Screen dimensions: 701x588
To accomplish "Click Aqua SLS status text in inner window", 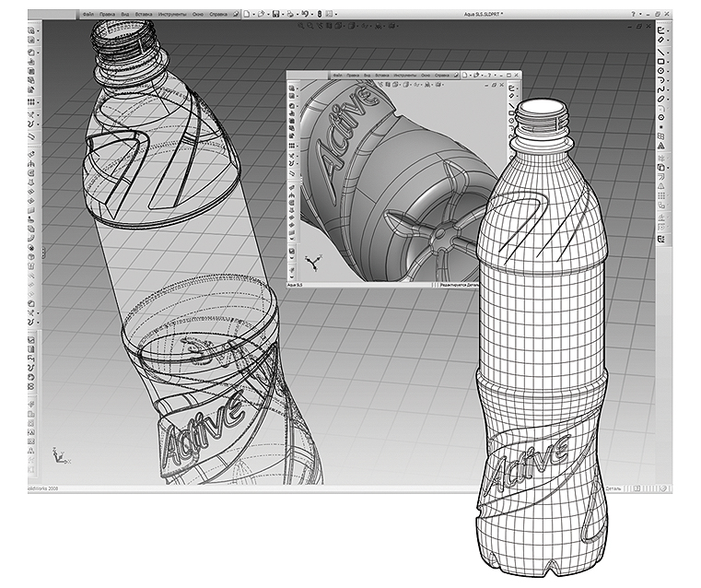I will pyautogui.click(x=295, y=285).
